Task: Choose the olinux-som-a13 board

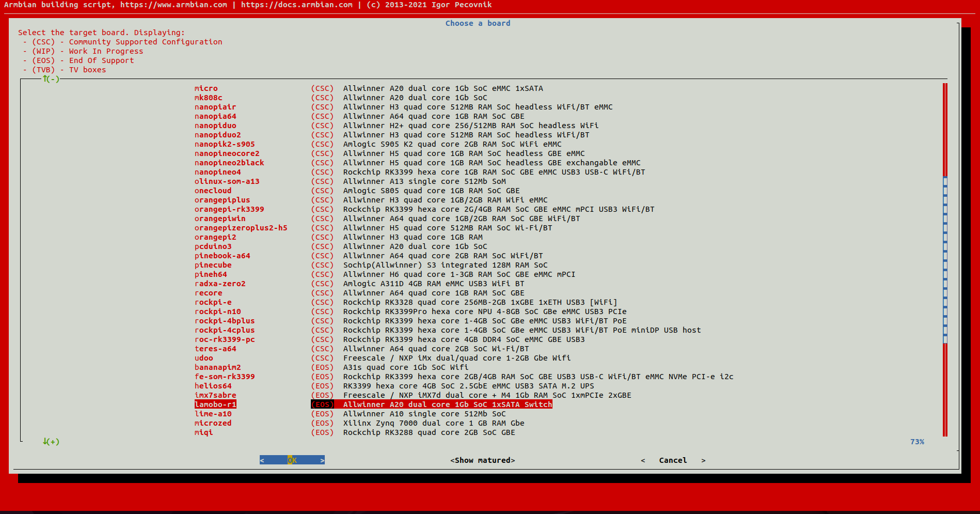Action: pyautogui.click(x=227, y=181)
